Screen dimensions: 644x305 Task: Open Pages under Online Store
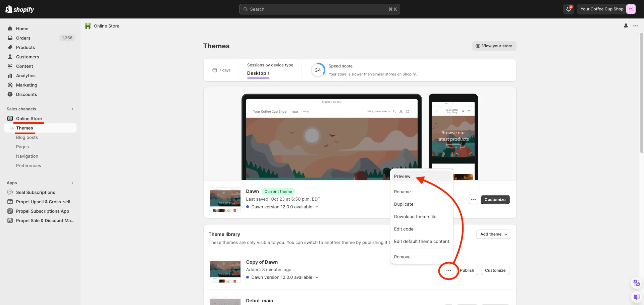(22, 147)
